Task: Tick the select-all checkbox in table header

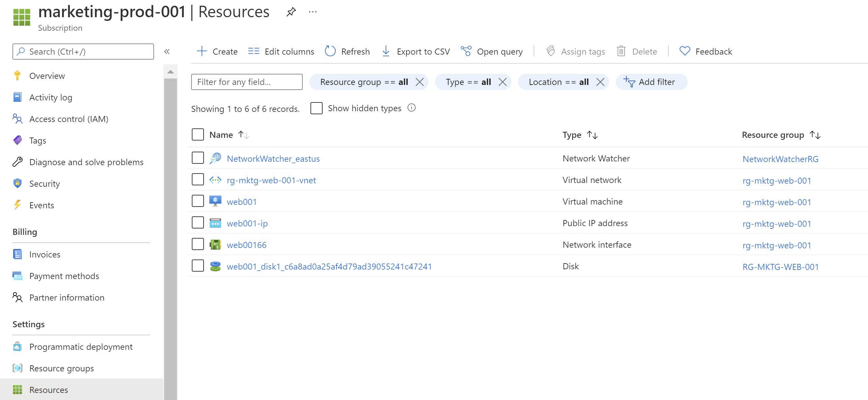Action: 198,134
